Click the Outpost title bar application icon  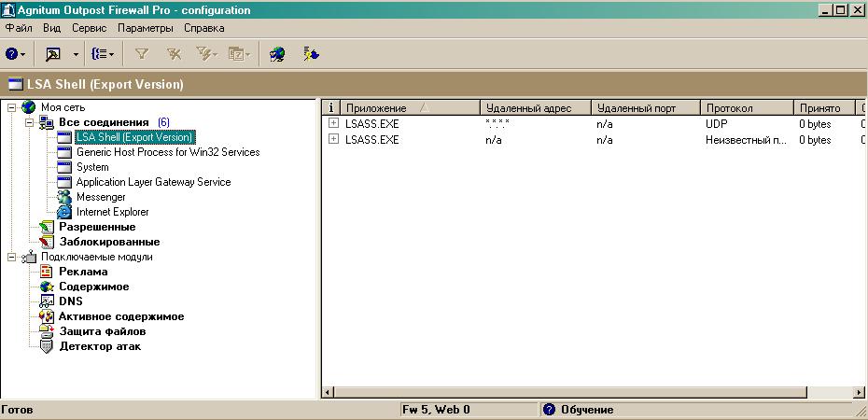click(x=7, y=9)
